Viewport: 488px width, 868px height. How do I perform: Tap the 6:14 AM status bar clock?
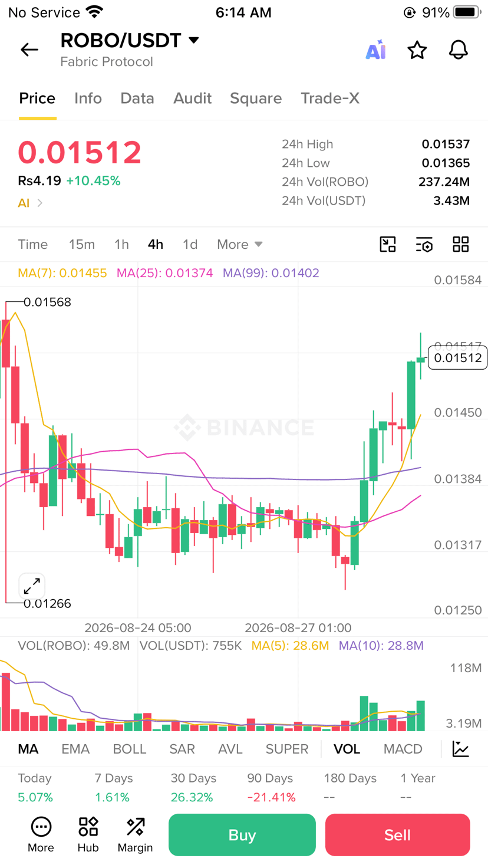[x=243, y=12]
